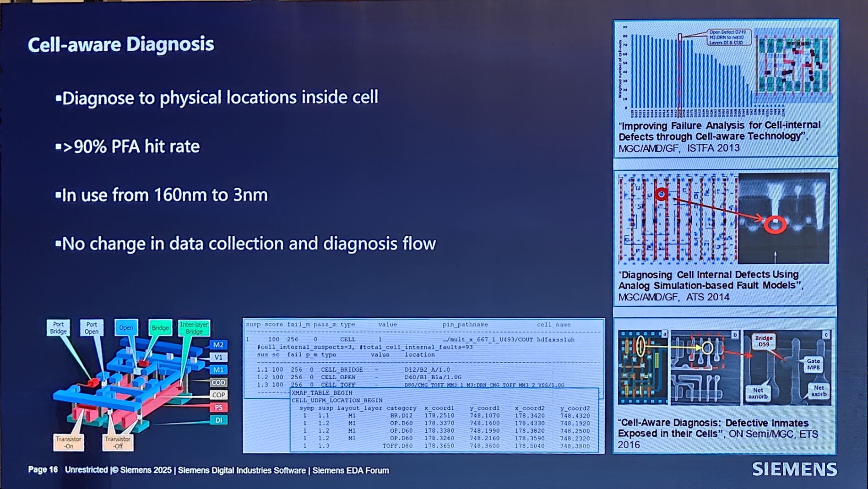Screen dimensions: 868x489
Task: Select the Port Open callout label
Action: click(x=92, y=328)
